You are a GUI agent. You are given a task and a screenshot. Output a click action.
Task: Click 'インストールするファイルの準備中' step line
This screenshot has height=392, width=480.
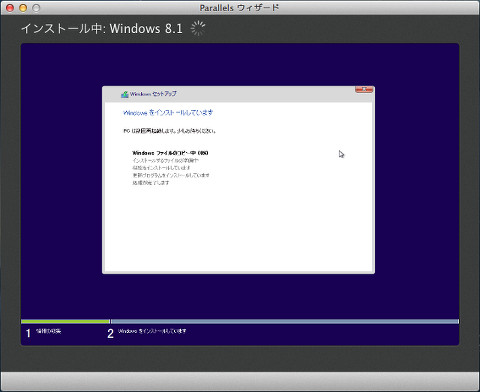pyautogui.click(x=166, y=160)
